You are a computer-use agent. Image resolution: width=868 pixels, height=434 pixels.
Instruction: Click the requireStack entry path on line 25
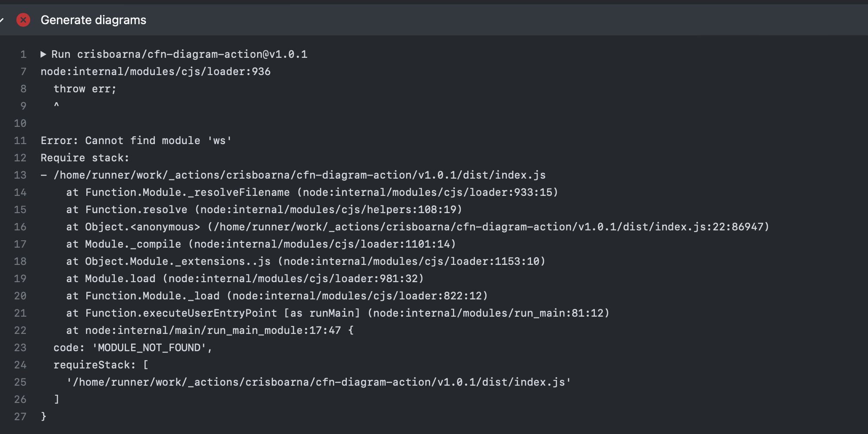pos(319,382)
